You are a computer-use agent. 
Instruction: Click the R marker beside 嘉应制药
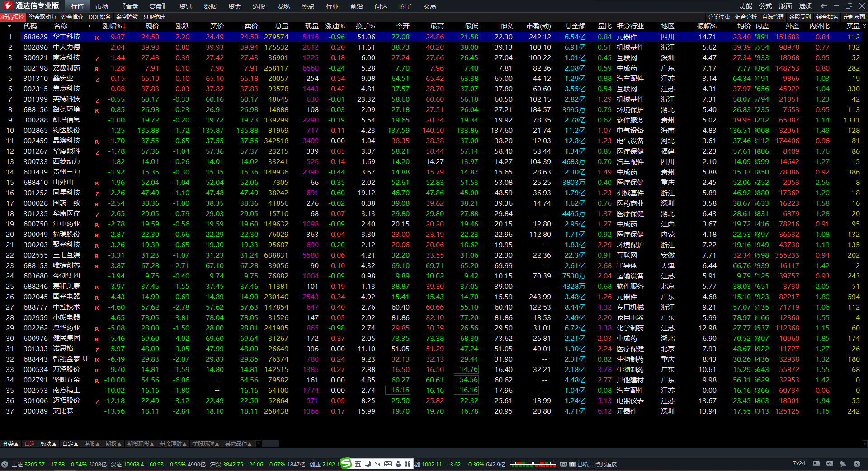point(97,69)
